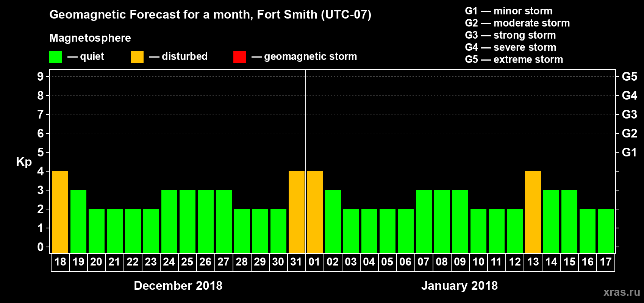This screenshot has height=303, width=644.
Task: Click the 'Kp' axis label
Action: coord(24,162)
